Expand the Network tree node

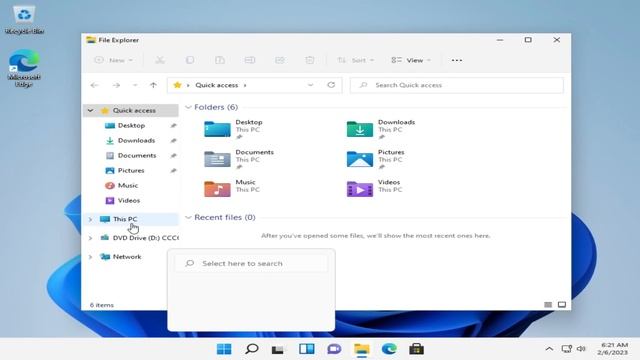[x=90, y=256]
